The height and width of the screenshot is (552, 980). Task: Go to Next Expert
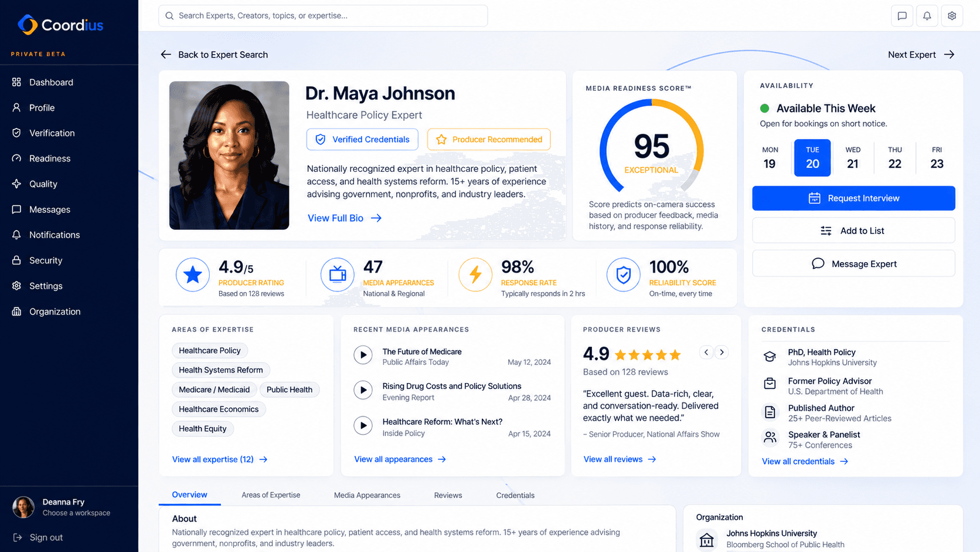(x=921, y=55)
